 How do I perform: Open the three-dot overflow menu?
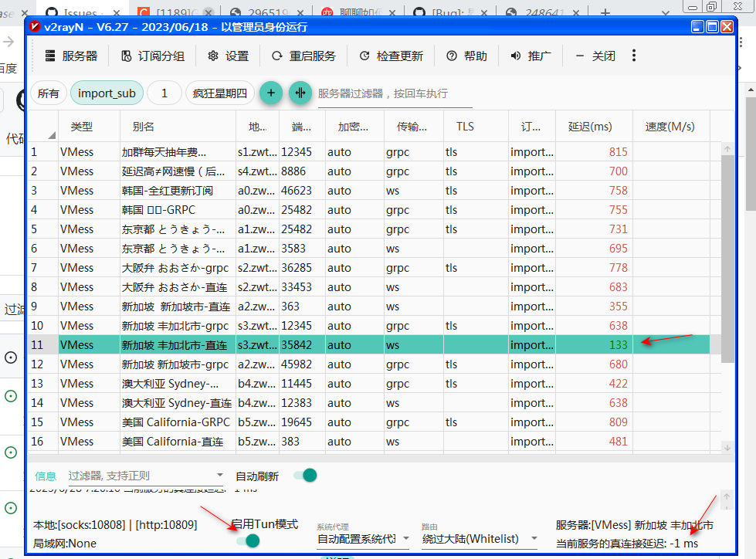pyautogui.click(x=633, y=56)
